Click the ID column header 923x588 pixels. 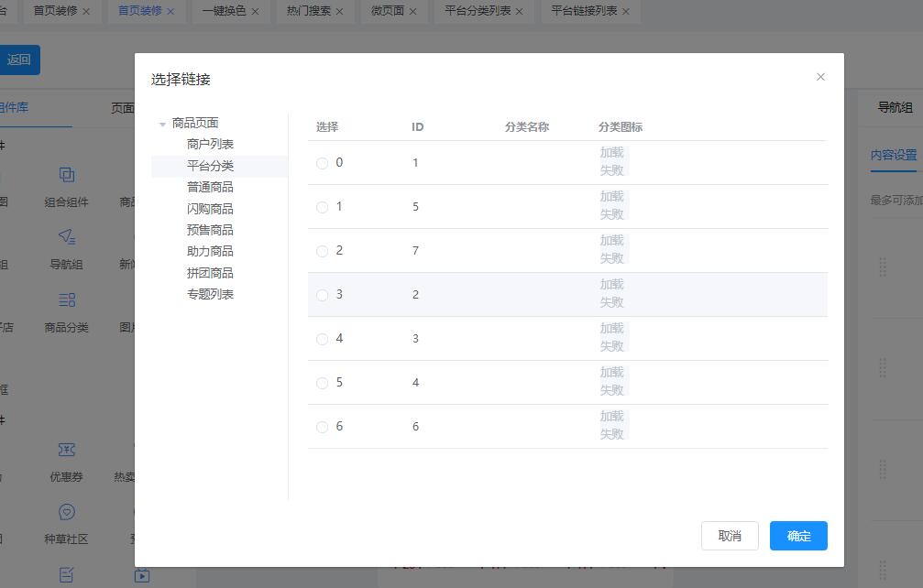pos(417,127)
